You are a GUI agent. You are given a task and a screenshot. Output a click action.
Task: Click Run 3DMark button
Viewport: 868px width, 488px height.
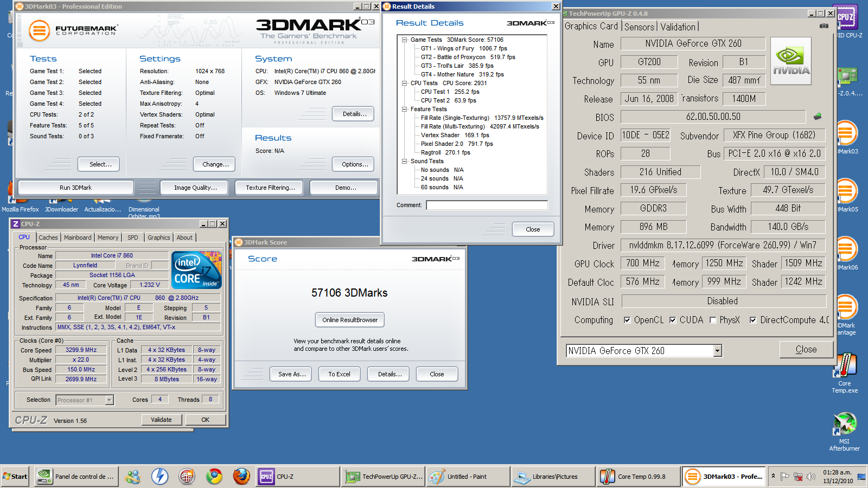click(x=75, y=188)
